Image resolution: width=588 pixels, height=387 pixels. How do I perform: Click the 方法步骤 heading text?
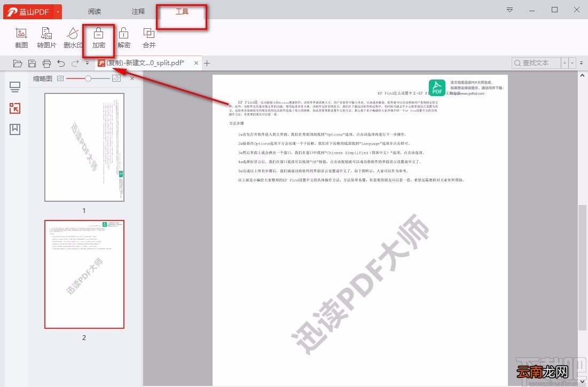click(x=237, y=123)
